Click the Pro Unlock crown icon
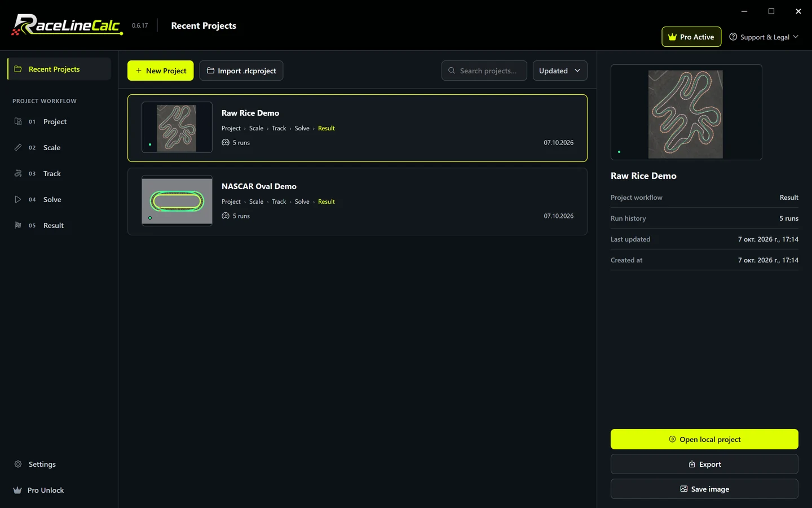812x508 pixels. pyautogui.click(x=17, y=490)
